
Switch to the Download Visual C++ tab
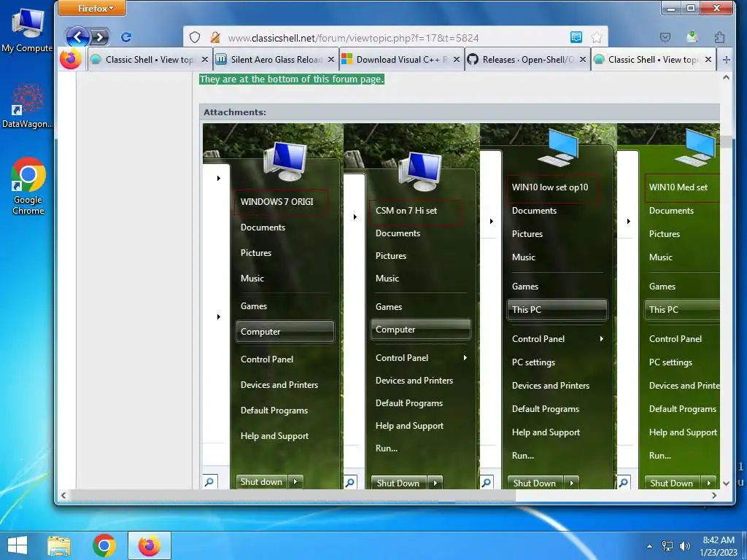coord(401,60)
